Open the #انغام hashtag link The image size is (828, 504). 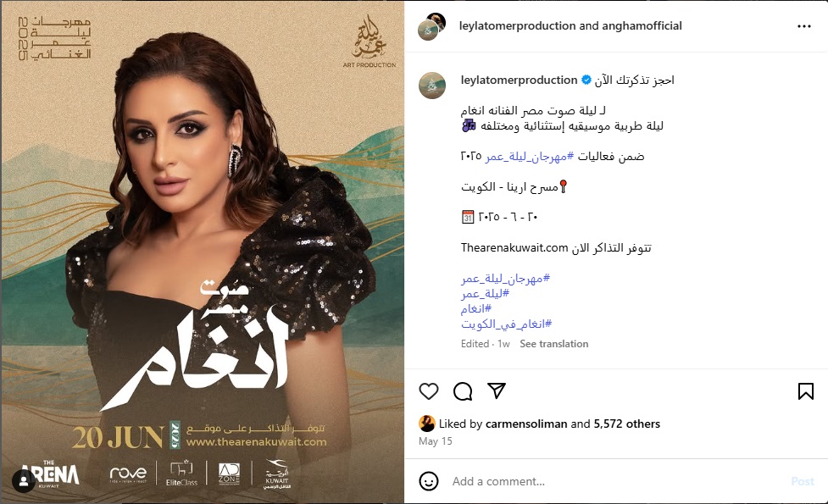coord(476,308)
